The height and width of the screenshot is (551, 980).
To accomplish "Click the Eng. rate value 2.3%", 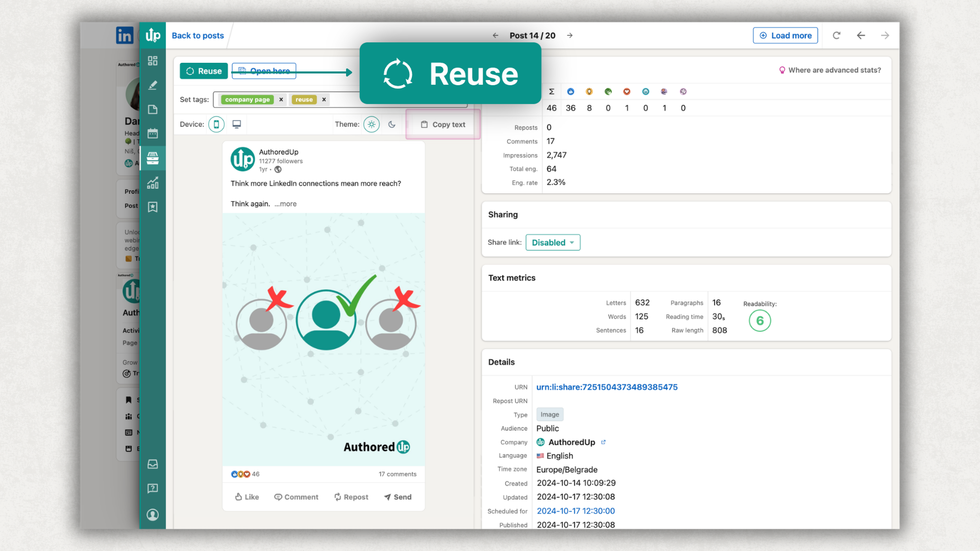I will [556, 182].
